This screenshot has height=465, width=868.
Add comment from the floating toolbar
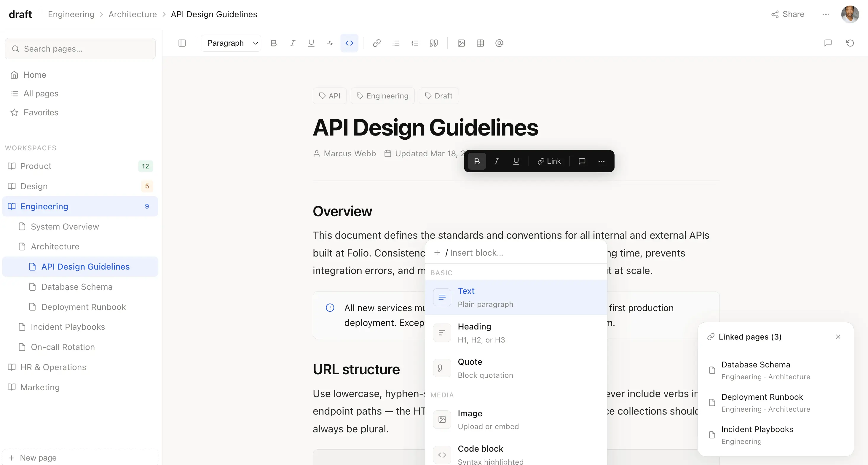[582, 161]
